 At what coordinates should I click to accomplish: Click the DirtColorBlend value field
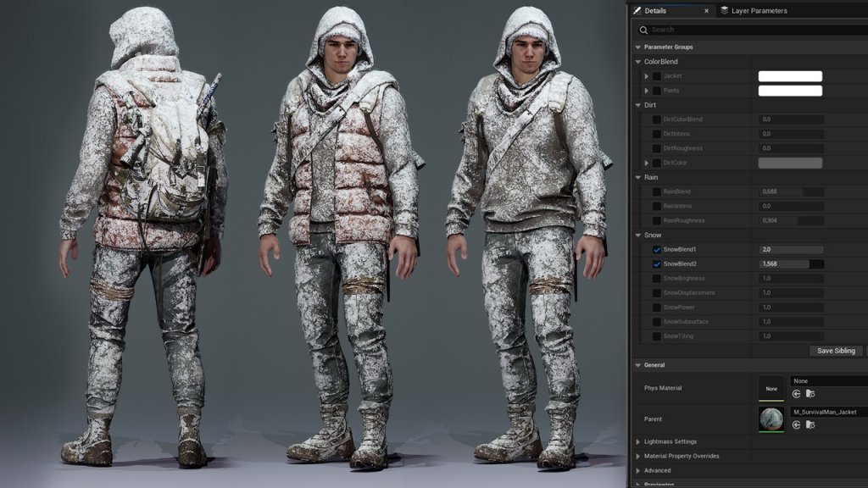pos(791,119)
